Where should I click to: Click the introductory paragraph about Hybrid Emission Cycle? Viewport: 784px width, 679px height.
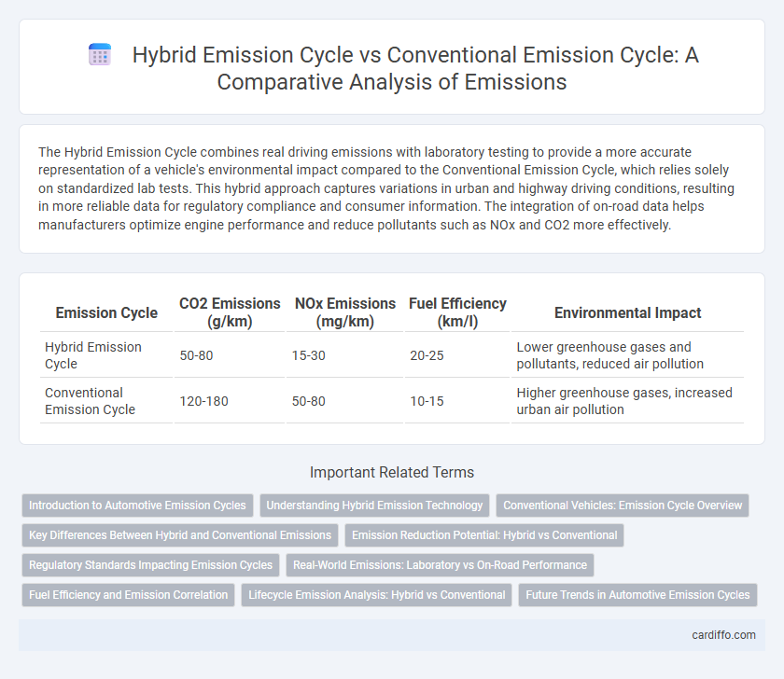pyautogui.click(x=386, y=188)
